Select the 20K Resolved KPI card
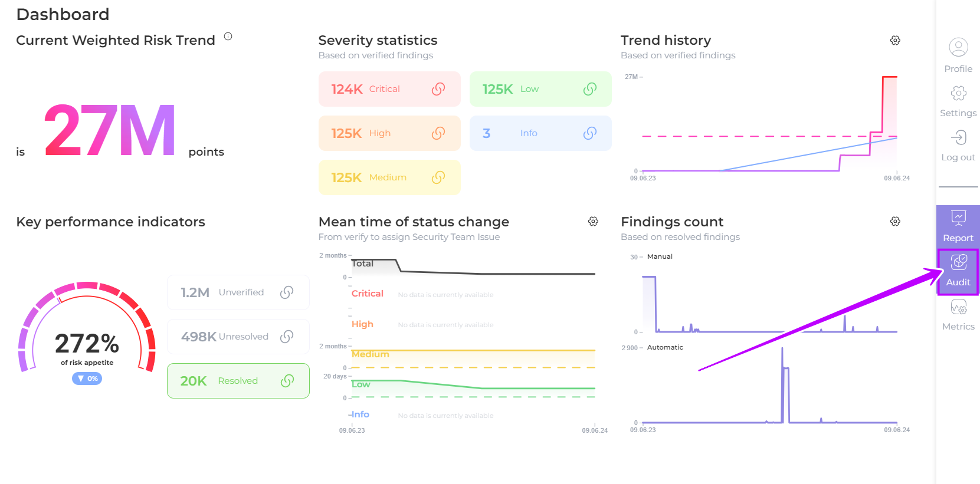The image size is (980, 484). point(238,381)
